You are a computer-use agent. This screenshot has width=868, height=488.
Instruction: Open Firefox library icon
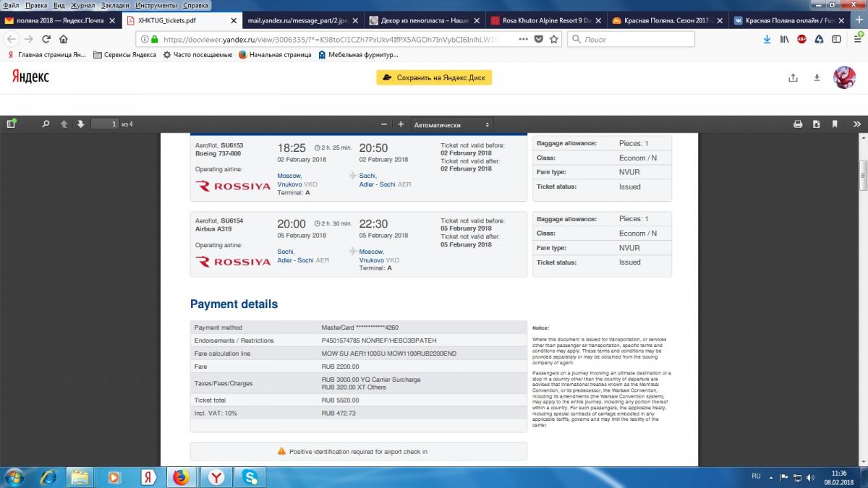[785, 39]
